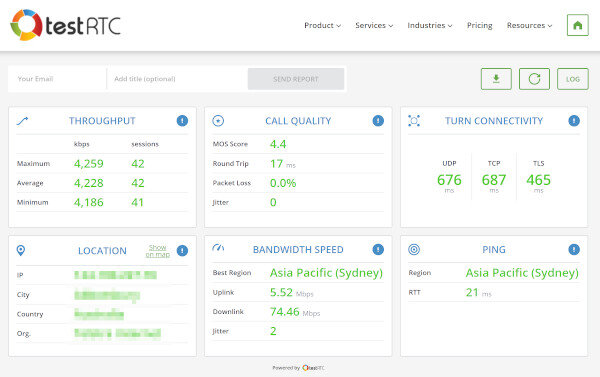Click the Send Report button

(x=296, y=79)
